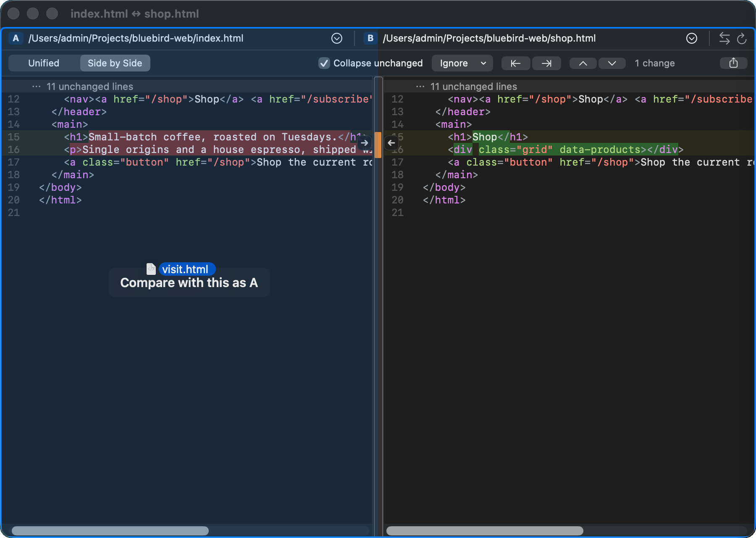The height and width of the screenshot is (538, 756).
Task: Click the '1 change' counter text
Action: point(655,63)
